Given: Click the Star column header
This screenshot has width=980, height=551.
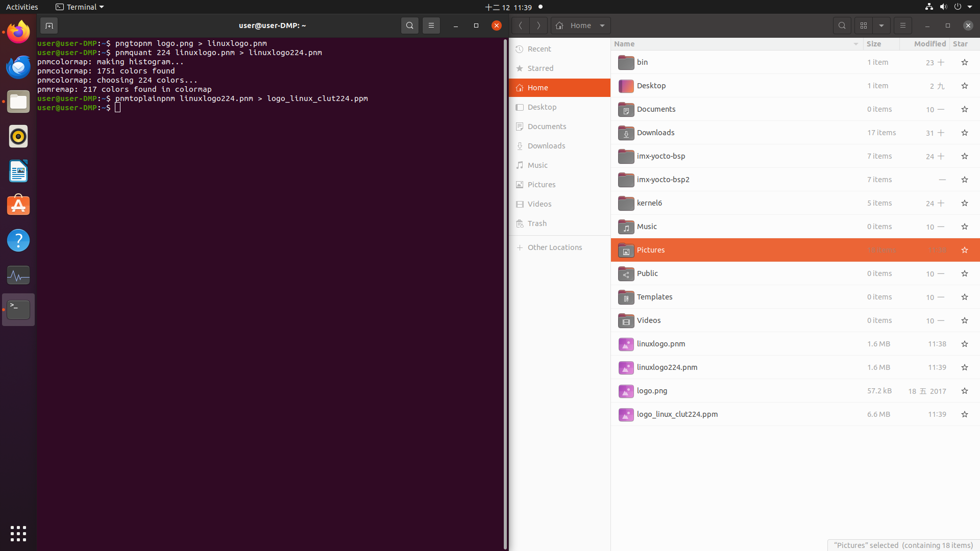Looking at the screenshot, I should coord(964,44).
